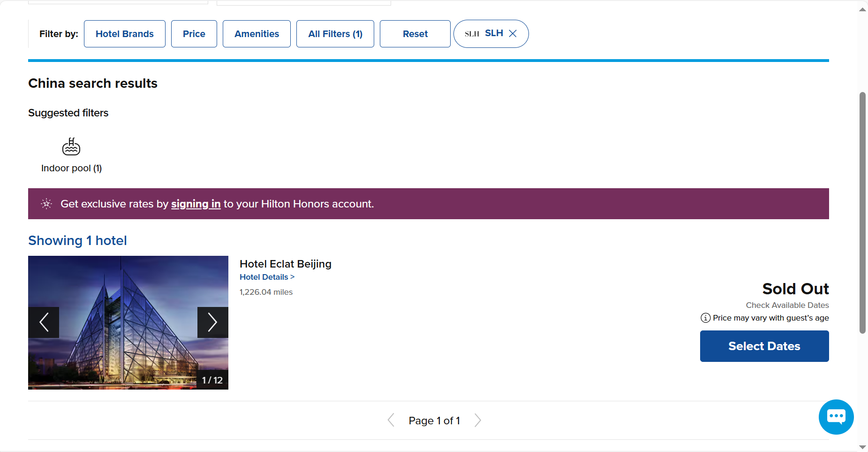Select the Indoor pool suggested filter icon
Screen dimensions: 868x452
pyautogui.click(x=71, y=146)
